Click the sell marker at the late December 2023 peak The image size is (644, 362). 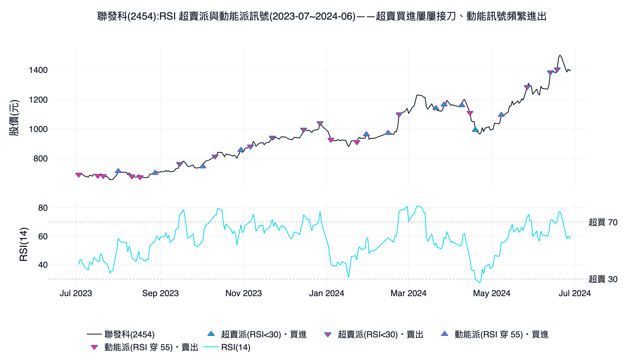[320, 123]
